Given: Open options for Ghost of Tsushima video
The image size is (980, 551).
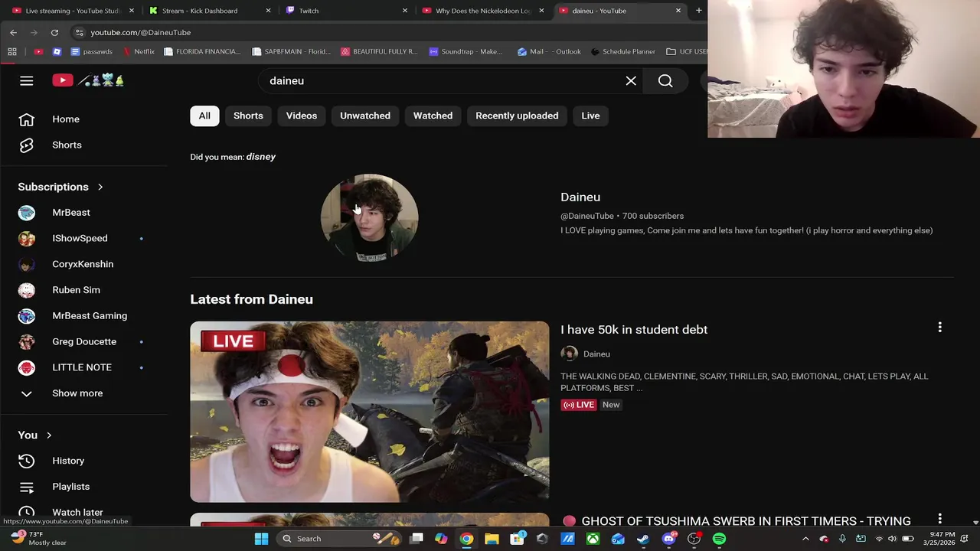Looking at the screenshot, I should (x=939, y=519).
